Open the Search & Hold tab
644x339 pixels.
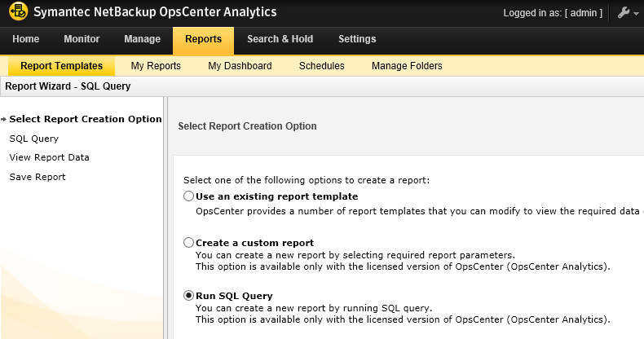(280, 39)
